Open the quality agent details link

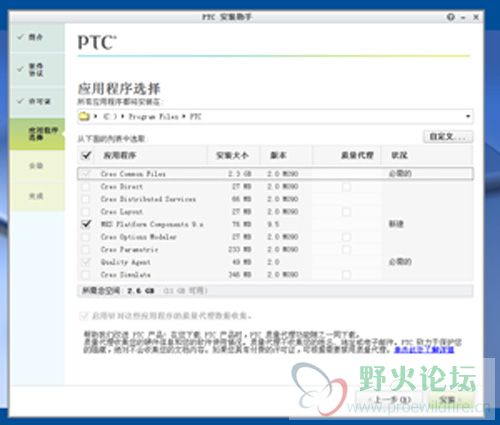point(424,349)
